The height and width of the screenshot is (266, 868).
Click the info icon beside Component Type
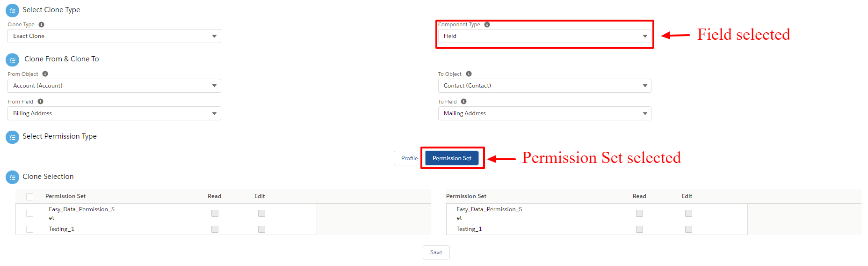click(x=487, y=24)
